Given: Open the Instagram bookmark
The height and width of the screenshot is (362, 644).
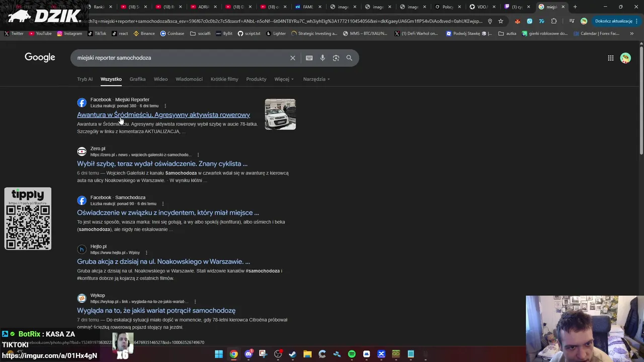Looking at the screenshot, I should pyautogui.click(x=69, y=34).
